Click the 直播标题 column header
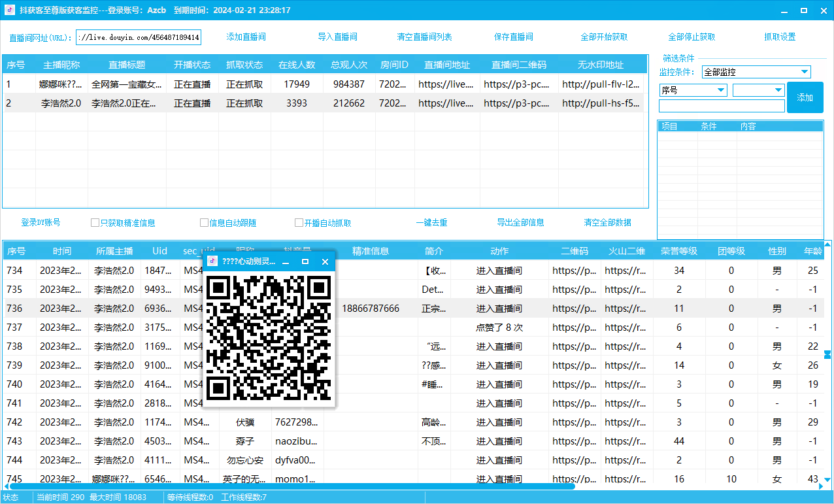 coord(127,65)
